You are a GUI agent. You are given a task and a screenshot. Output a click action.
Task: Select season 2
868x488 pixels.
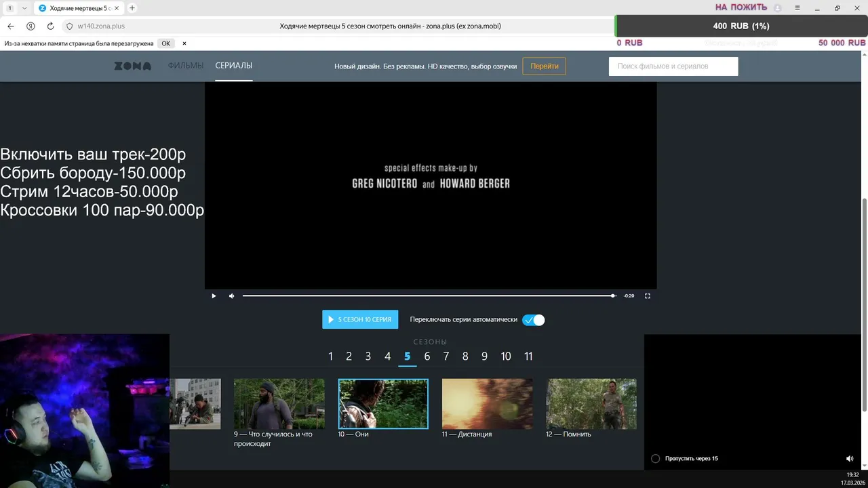(x=349, y=357)
